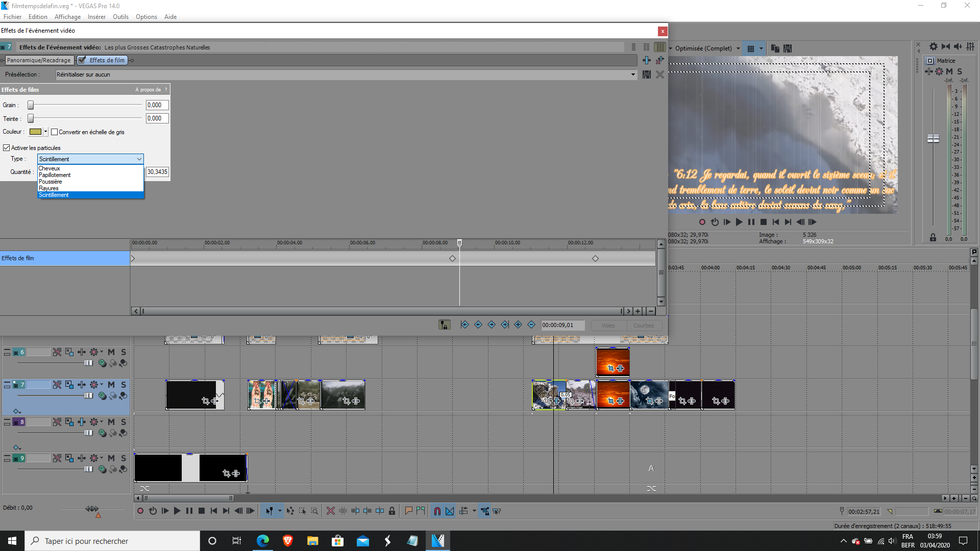Click the keyframe sync cursor lock icon

point(444,325)
